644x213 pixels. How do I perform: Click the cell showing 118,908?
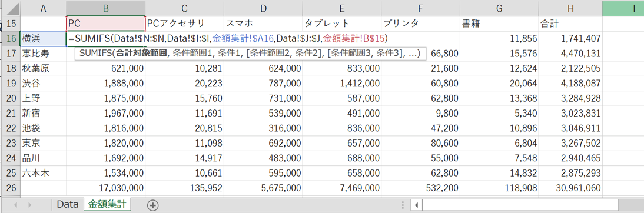(499, 188)
